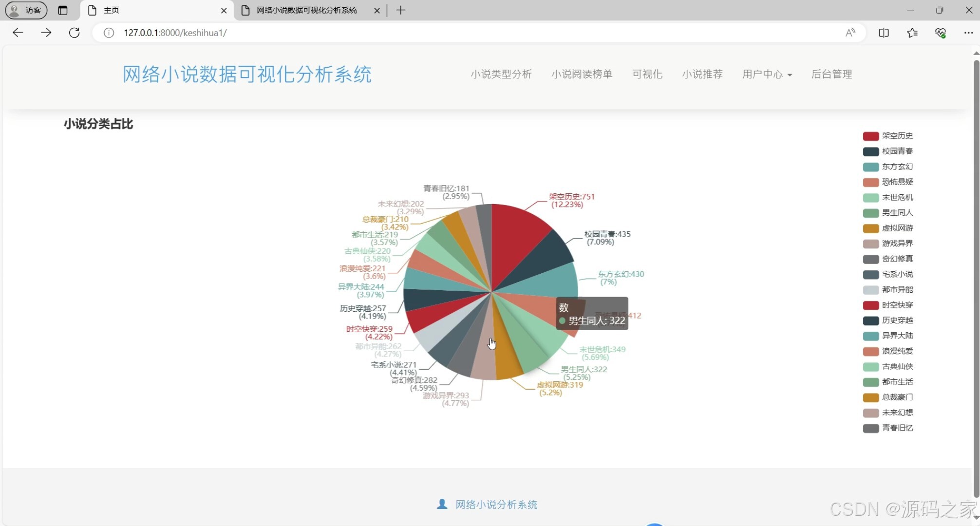Screen dimensions: 980x526
Task: Click the 未世危机 legend color swatch
Action: click(x=870, y=198)
